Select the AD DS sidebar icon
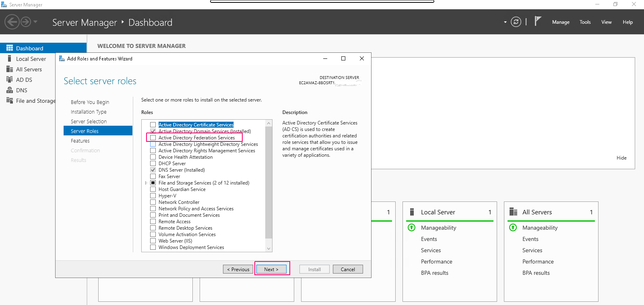 [10, 79]
